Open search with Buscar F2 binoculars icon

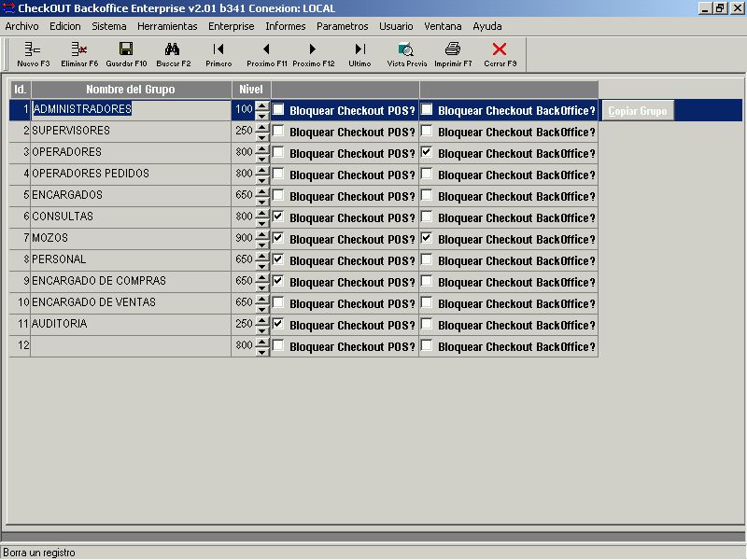coord(173,54)
